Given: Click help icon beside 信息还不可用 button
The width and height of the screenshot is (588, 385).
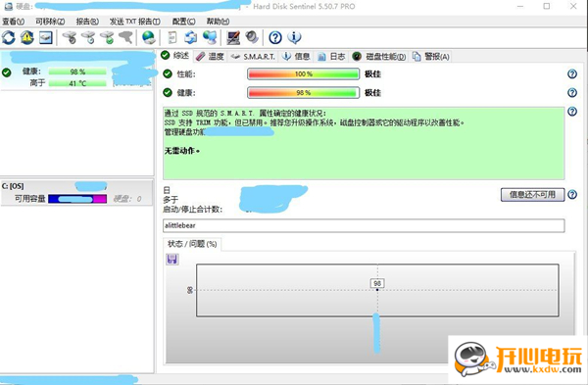Looking at the screenshot, I should pos(572,195).
